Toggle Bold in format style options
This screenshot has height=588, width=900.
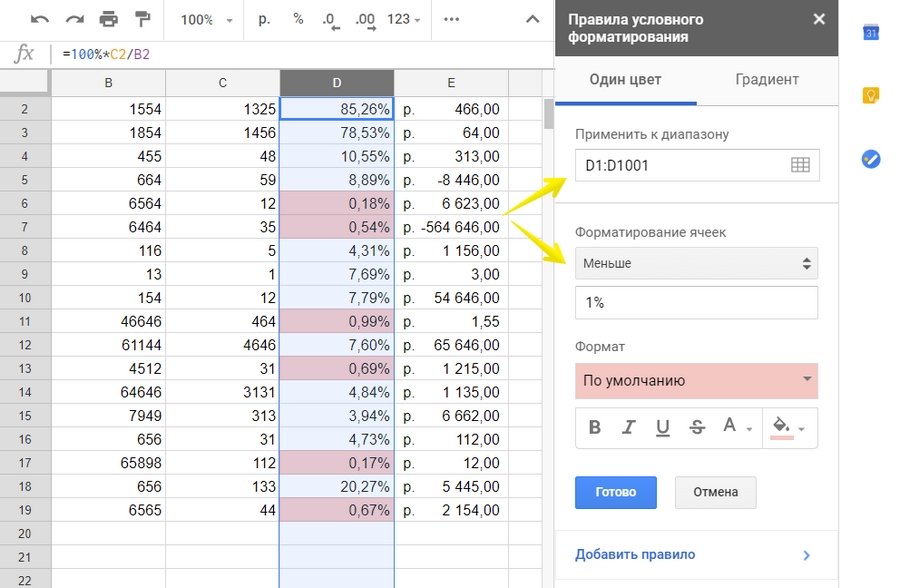click(595, 427)
